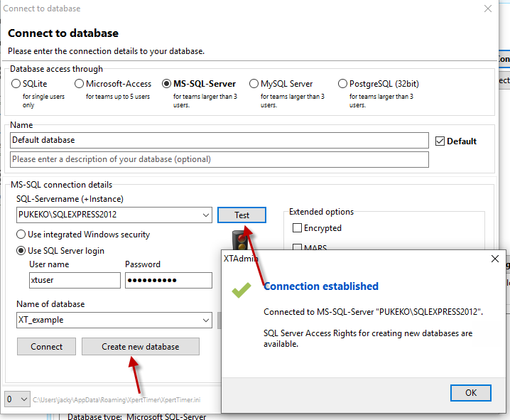The height and width of the screenshot is (420, 510).
Task: Select PostgreSQL (32bit) radio option
Action: [343, 84]
